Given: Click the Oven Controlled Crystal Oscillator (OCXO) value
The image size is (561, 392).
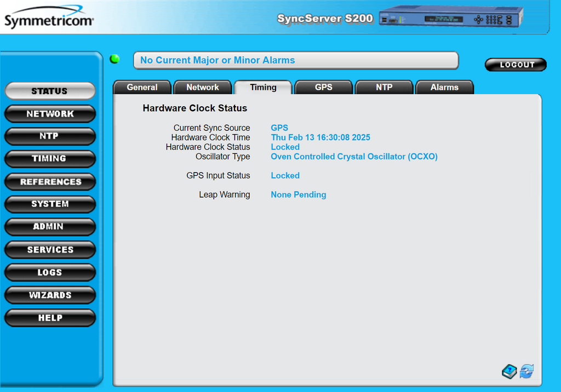Looking at the screenshot, I should tap(354, 157).
